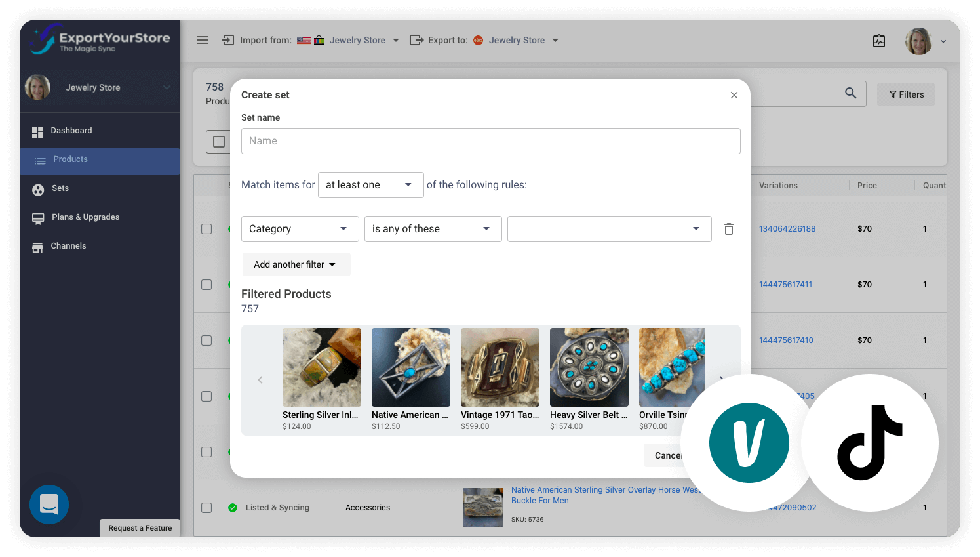980x557 pixels.
Task: Open the 'Add another filter' dropdown
Action: [296, 264]
